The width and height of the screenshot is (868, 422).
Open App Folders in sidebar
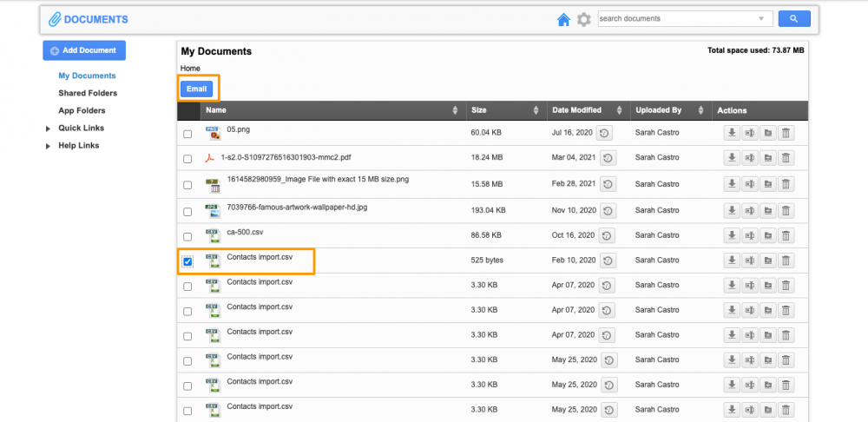click(82, 110)
